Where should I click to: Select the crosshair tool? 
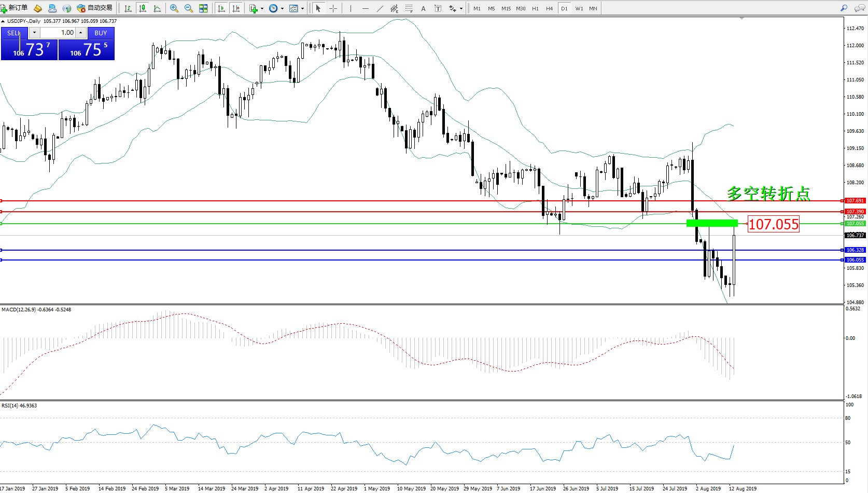pyautogui.click(x=333, y=8)
